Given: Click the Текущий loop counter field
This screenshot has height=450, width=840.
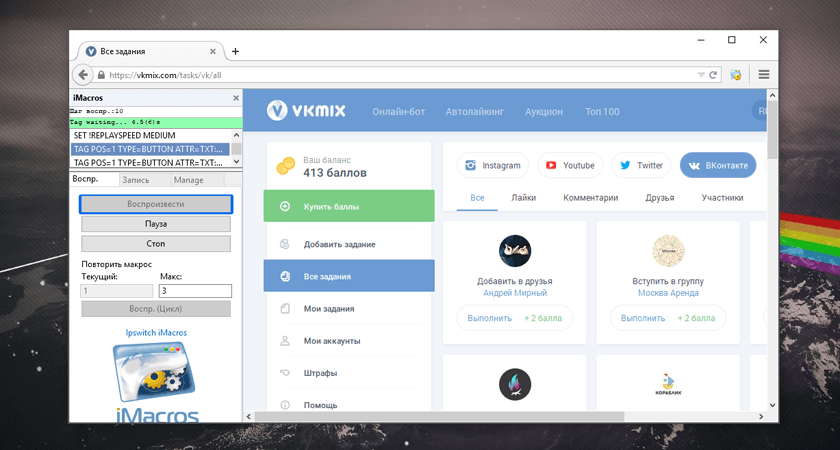Looking at the screenshot, I should 117,291.
